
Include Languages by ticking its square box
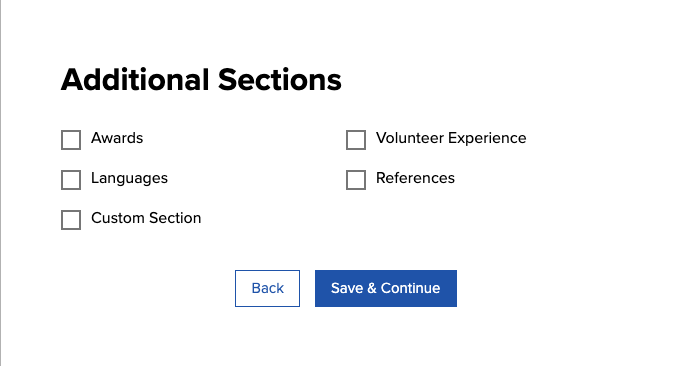pos(71,180)
